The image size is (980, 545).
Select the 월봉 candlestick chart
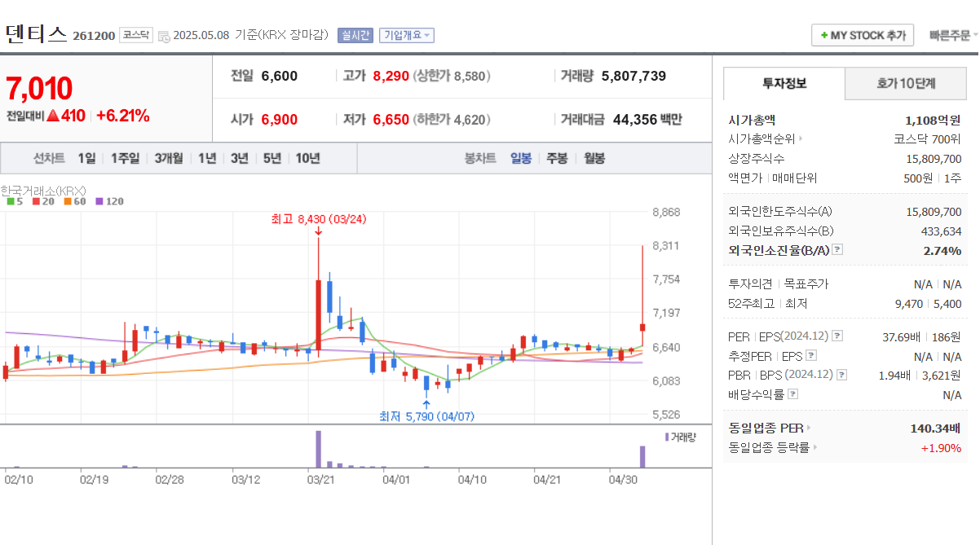click(x=594, y=158)
